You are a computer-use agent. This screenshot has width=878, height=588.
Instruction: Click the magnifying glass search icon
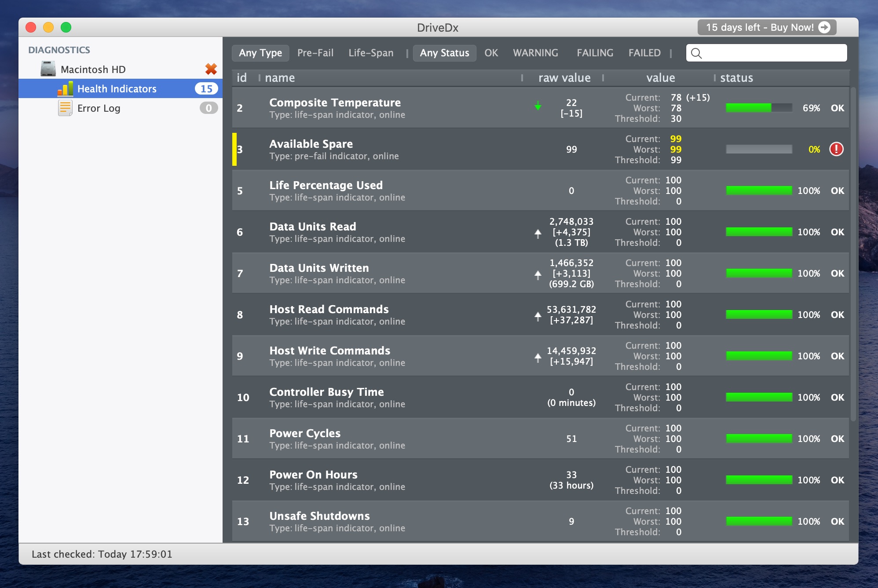point(696,53)
